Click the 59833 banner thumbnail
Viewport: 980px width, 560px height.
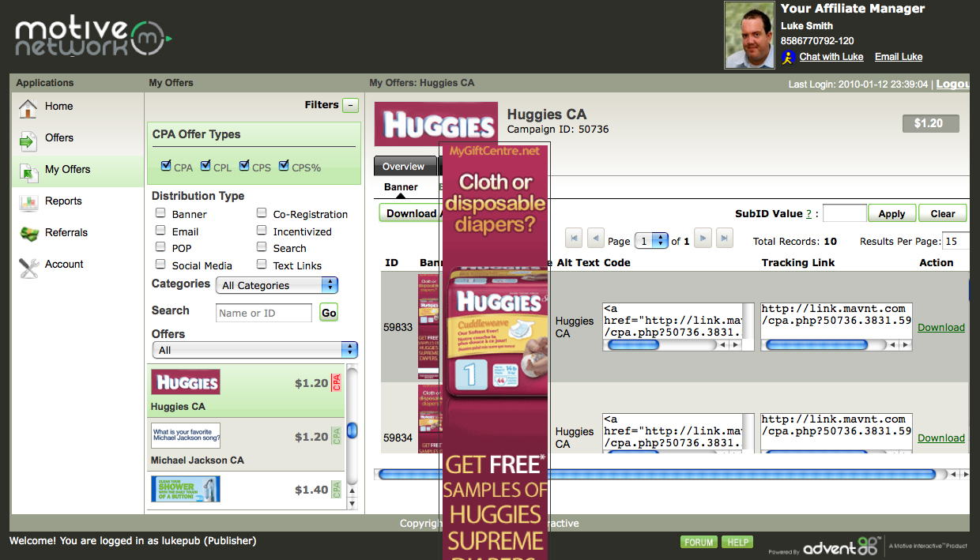(x=429, y=327)
